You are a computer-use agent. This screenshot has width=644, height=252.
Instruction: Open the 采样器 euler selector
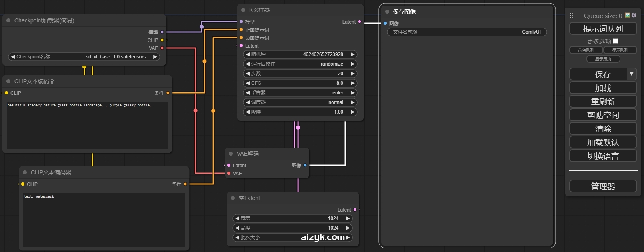tap(300, 93)
